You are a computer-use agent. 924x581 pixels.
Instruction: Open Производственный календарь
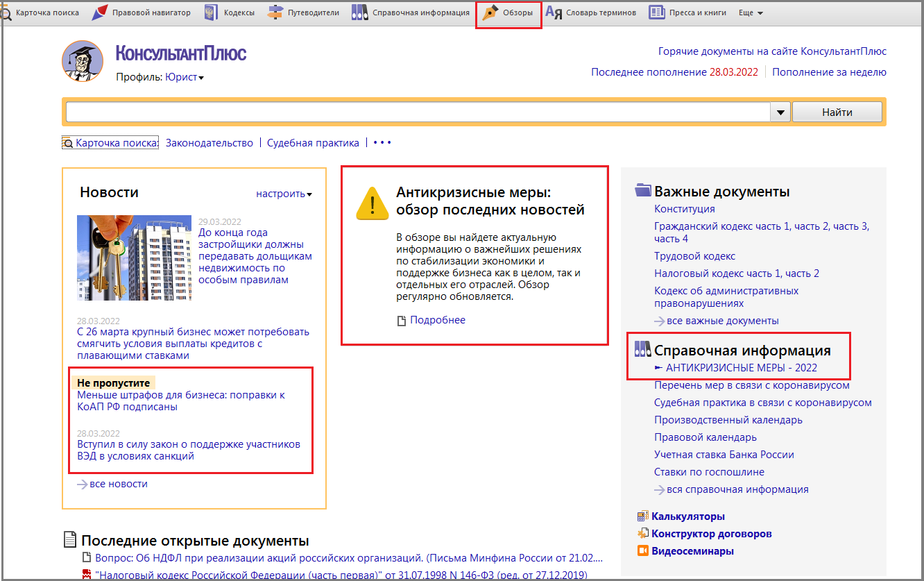728,420
